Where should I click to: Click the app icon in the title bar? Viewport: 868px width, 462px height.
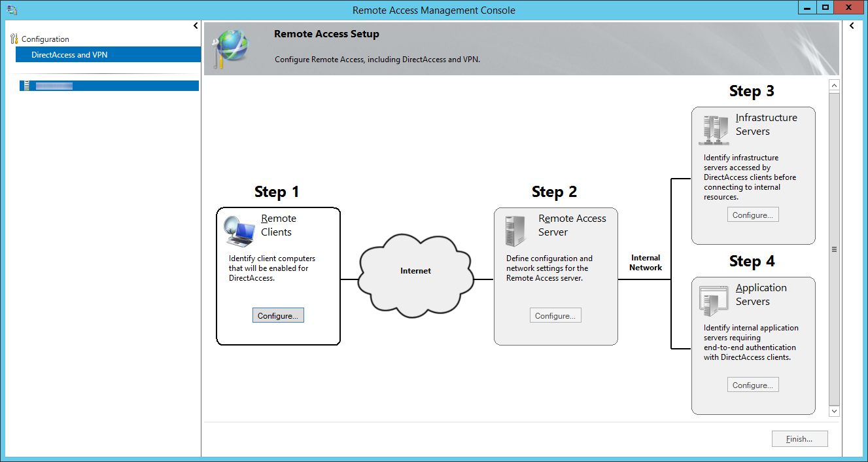pyautogui.click(x=12, y=10)
